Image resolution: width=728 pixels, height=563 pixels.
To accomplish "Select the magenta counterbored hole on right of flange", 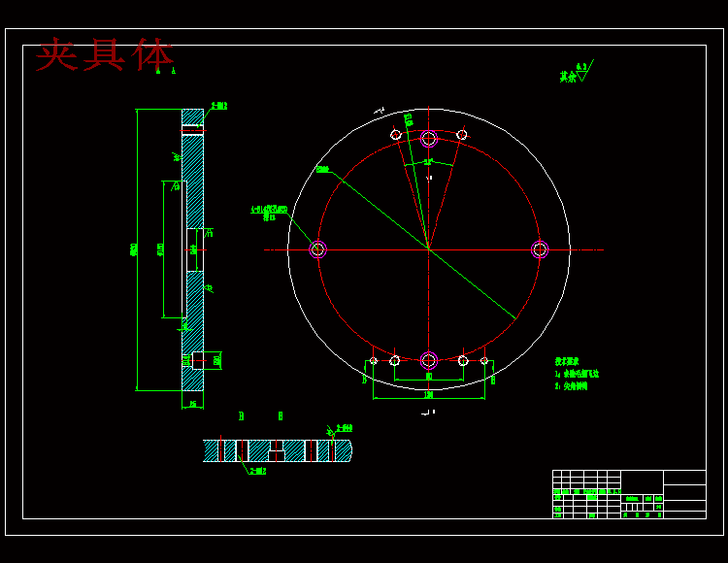I will point(540,249).
